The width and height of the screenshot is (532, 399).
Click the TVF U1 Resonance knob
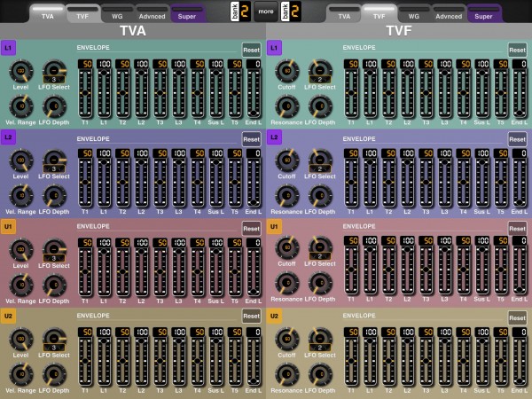[x=287, y=283]
